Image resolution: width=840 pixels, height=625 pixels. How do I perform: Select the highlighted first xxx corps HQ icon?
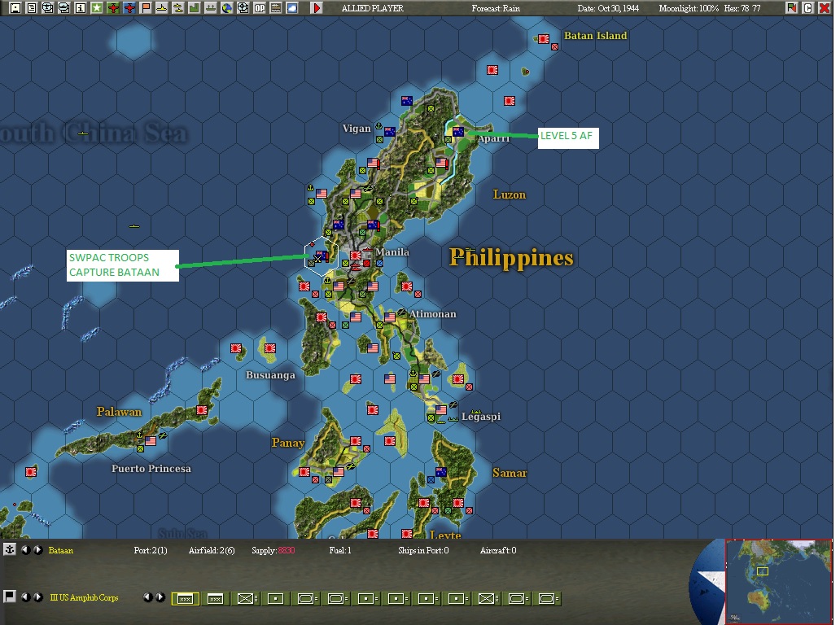tap(186, 599)
